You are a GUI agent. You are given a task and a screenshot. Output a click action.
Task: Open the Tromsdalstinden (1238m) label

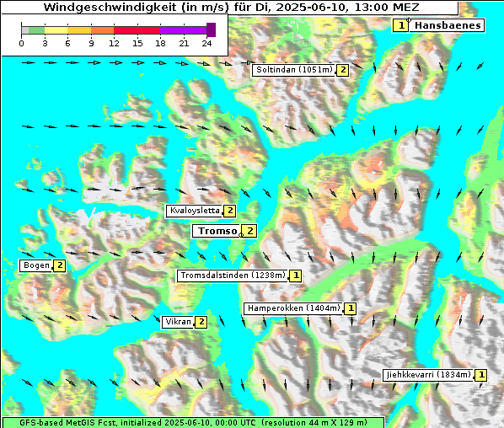pos(232,276)
